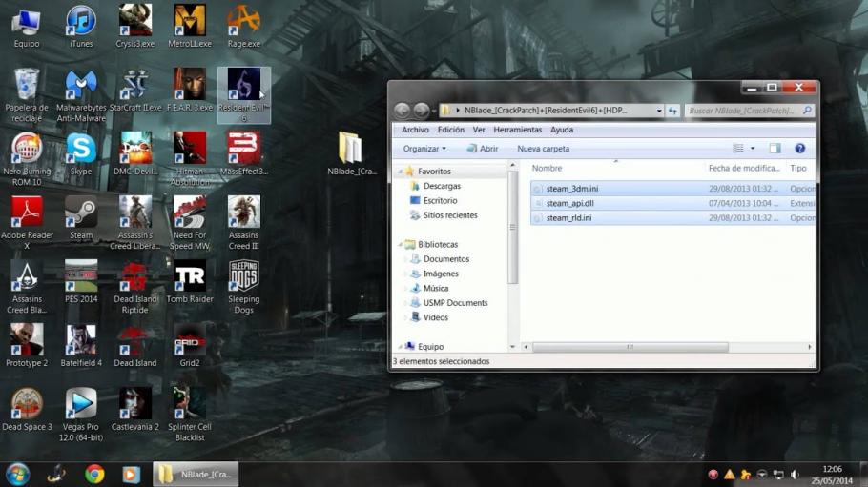Select the MetroLL.exe shortcut
Viewport: 868px width, 487px height.
coord(189,26)
